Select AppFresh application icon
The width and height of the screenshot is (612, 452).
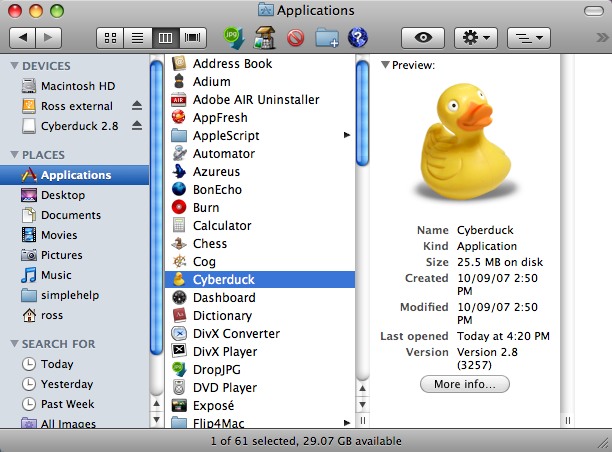coord(179,117)
